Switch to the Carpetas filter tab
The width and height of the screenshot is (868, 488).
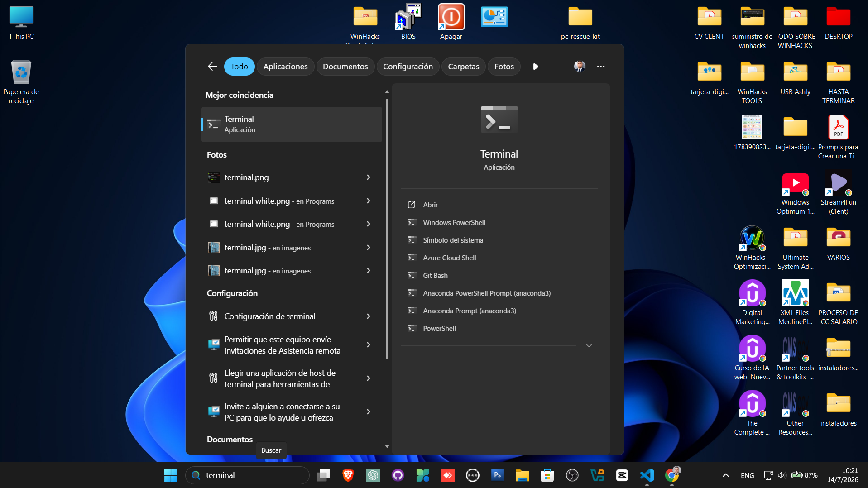point(463,67)
